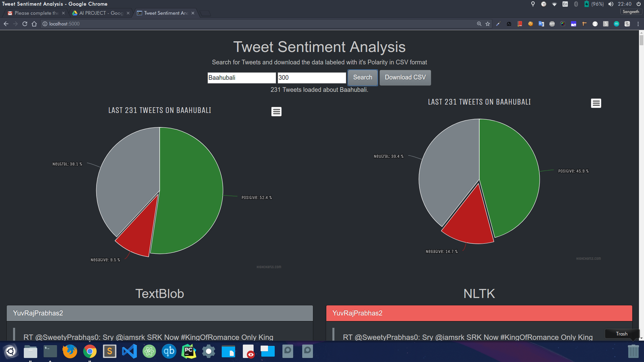Bookmark this page with the star icon
This screenshot has width=644, height=362.
click(488, 24)
